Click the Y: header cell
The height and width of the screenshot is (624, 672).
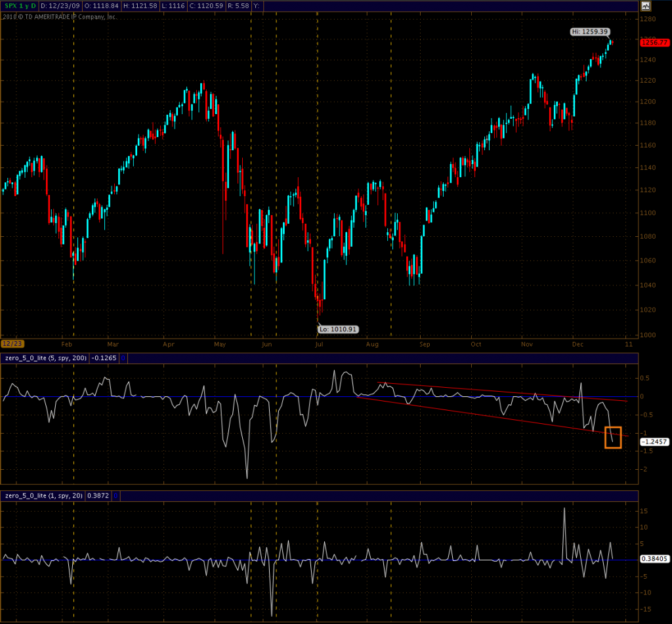coord(257,6)
